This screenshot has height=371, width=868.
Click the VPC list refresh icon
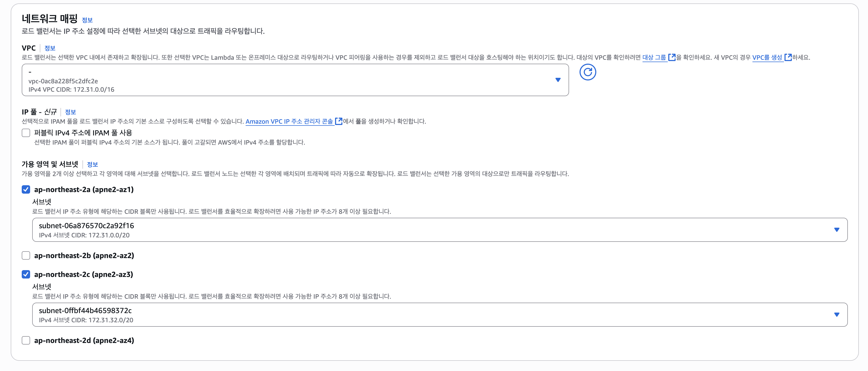pos(588,72)
